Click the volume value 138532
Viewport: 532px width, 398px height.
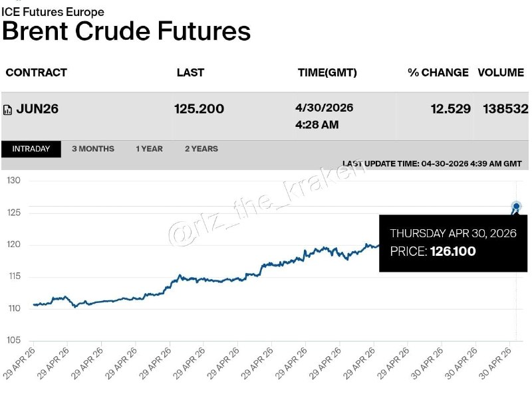[505, 108]
